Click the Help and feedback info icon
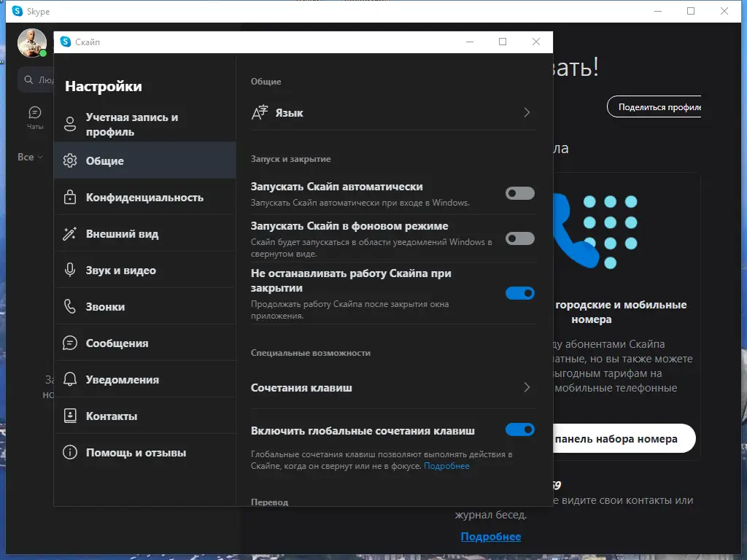This screenshot has width=747, height=560. 70,452
